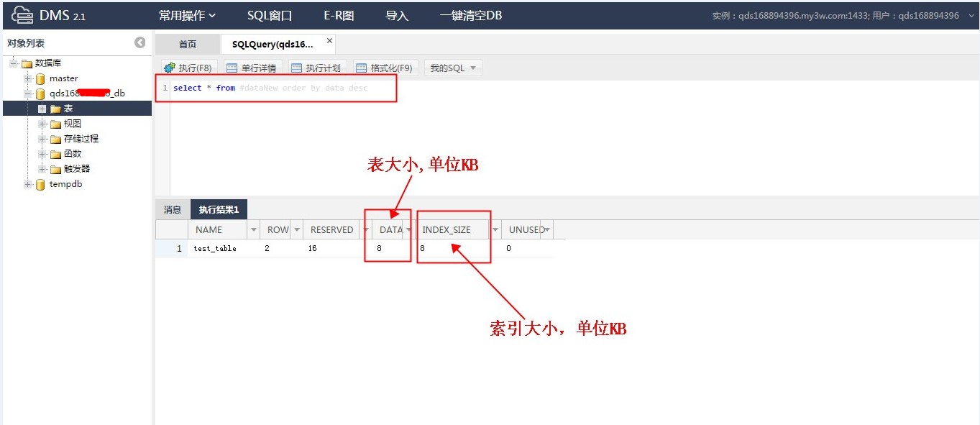980x425 pixels.
Task: Run the query with 执行(F8)
Action: (x=188, y=68)
